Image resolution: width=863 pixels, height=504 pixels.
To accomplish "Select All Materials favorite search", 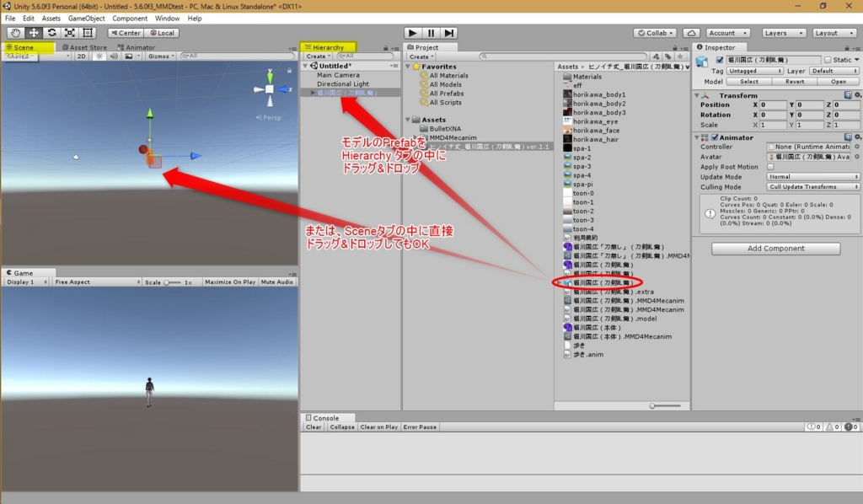I will tap(448, 75).
